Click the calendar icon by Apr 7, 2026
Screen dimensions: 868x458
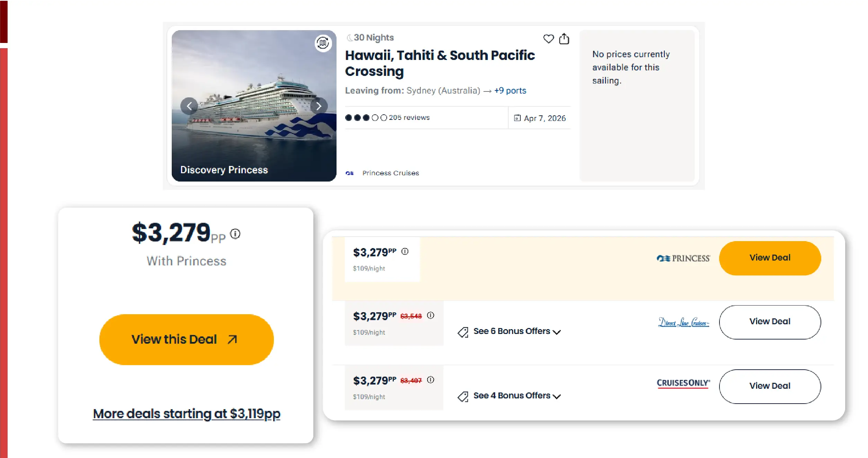(x=517, y=118)
